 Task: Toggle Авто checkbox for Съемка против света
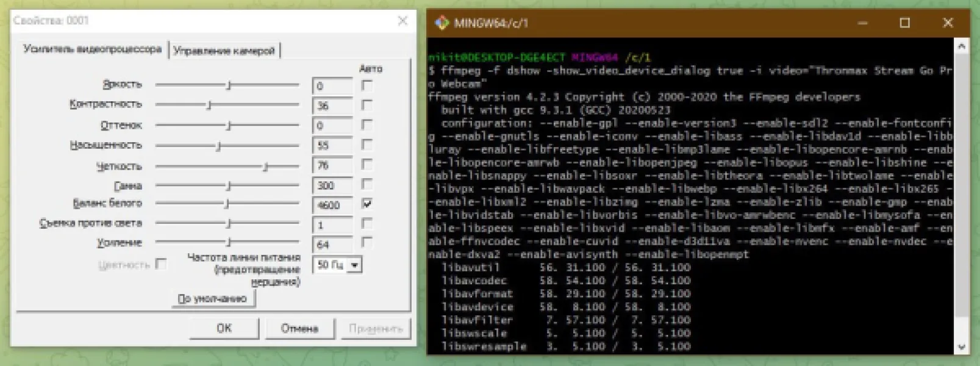pyautogui.click(x=367, y=223)
